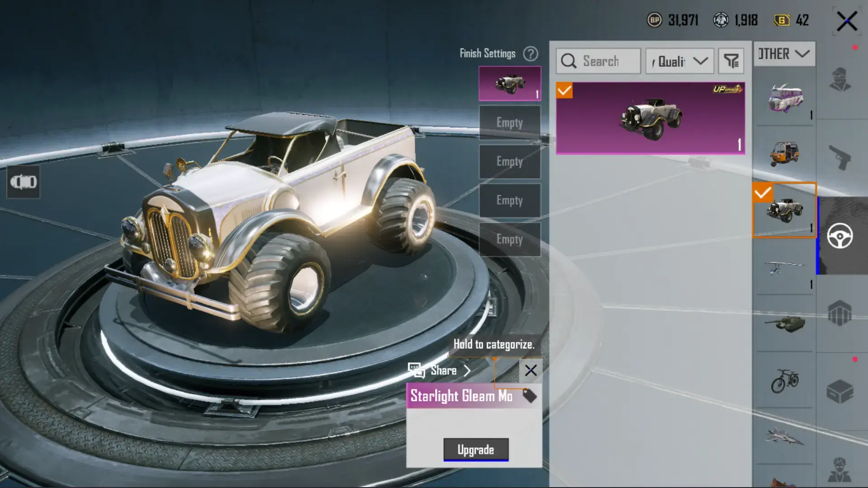Open the box crate category icon
This screenshot has height=488, width=868.
pos(840,391)
